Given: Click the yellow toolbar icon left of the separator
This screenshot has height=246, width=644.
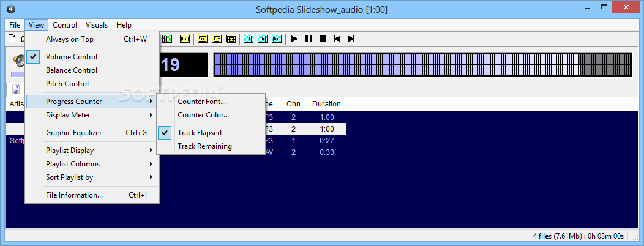Looking at the screenshot, I should click(185, 39).
